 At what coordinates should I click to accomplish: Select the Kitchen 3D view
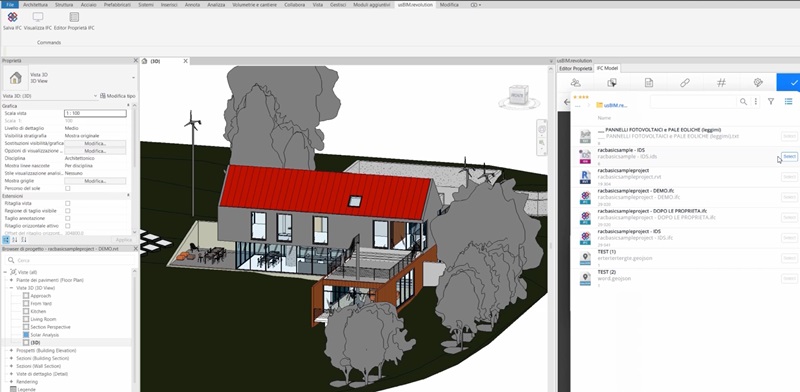(38, 311)
